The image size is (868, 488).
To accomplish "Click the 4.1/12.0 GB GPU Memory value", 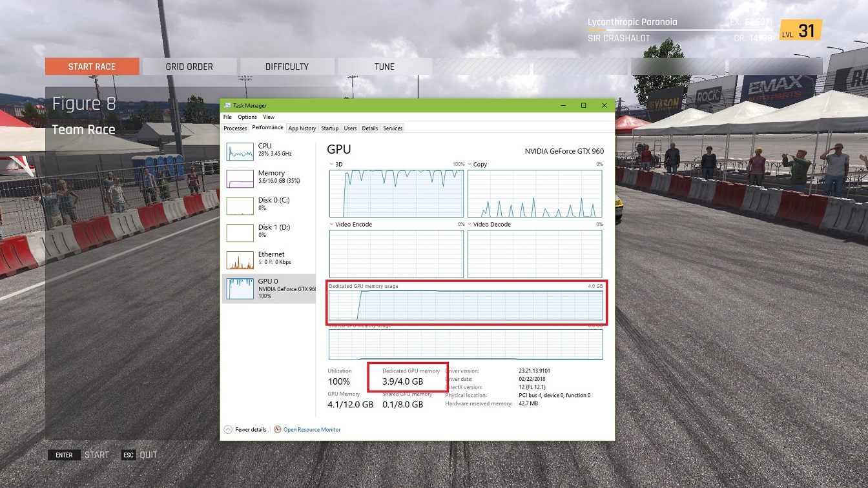I will coord(351,405).
